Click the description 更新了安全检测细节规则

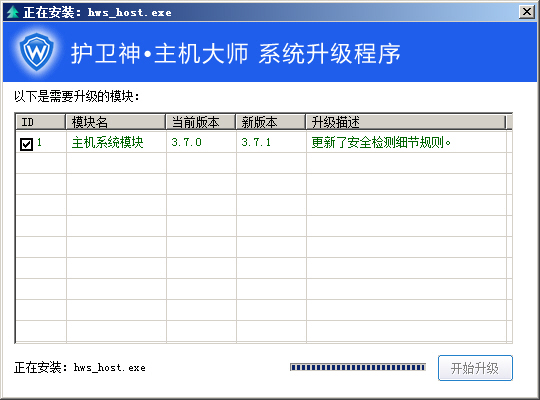[x=381, y=142]
